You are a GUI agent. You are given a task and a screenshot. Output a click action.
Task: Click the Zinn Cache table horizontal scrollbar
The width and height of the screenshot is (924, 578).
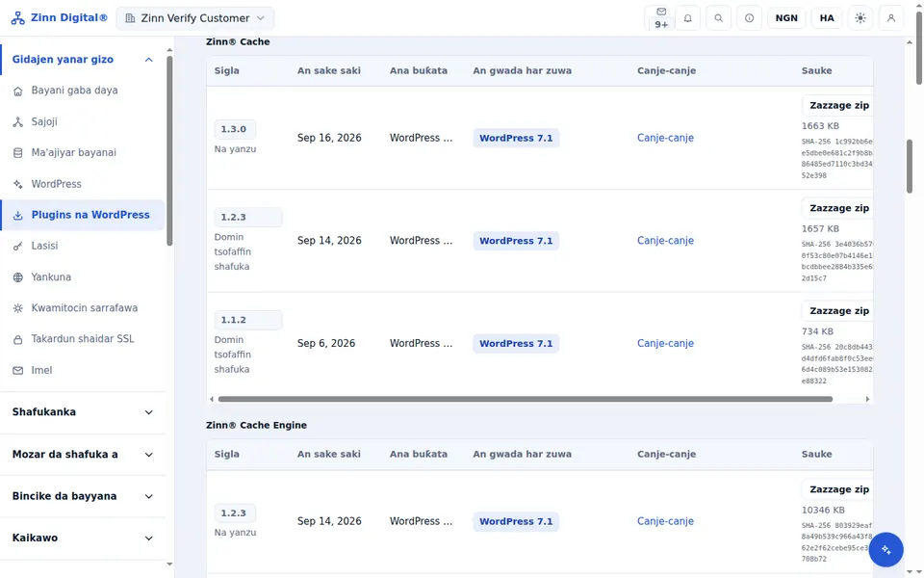click(526, 399)
